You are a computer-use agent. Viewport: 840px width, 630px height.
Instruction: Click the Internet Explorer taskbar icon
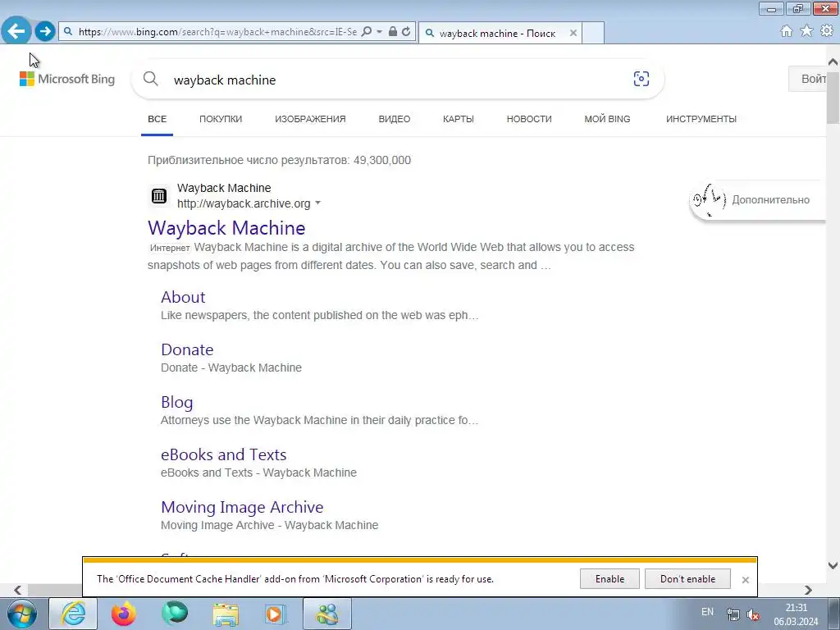73,614
